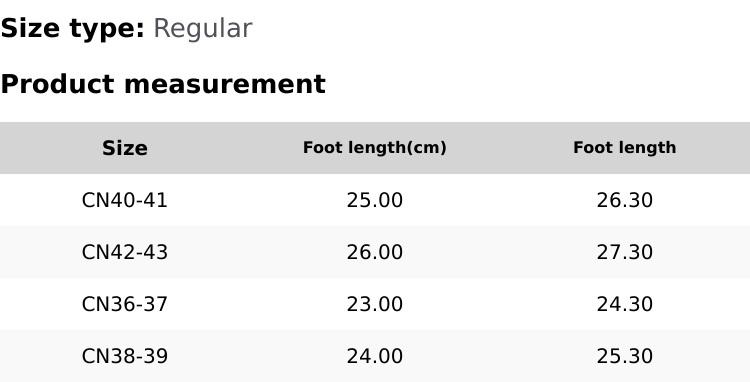Click the last Foot length column header
Screen dimensions: 750x382
point(625,148)
